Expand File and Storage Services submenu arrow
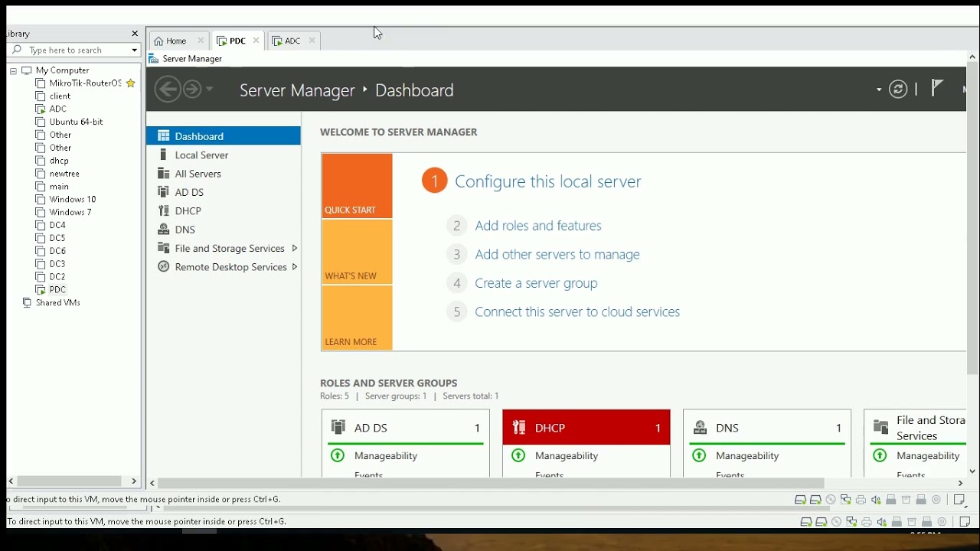 [x=295, y=248]
